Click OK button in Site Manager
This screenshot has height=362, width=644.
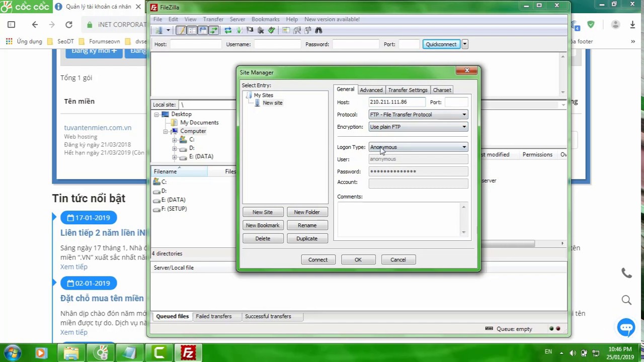coord(358,260)
